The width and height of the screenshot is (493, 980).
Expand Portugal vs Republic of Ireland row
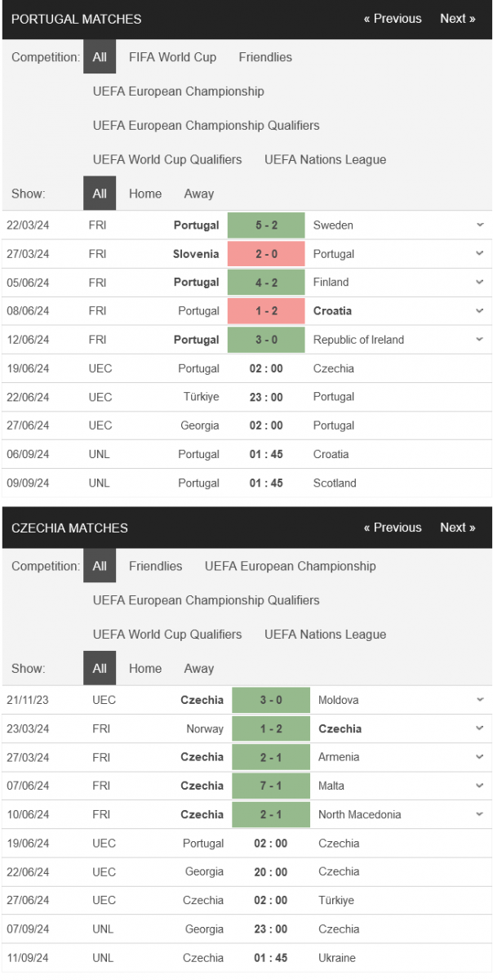[480, 339]
